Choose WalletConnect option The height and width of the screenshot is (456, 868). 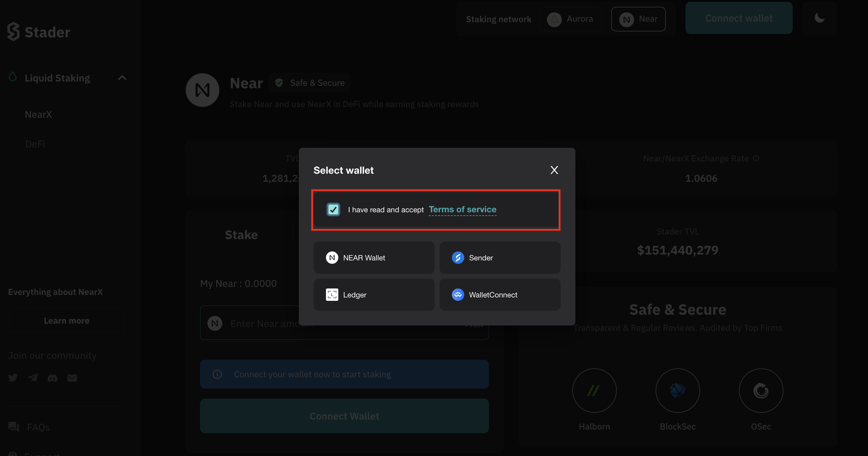500,295
